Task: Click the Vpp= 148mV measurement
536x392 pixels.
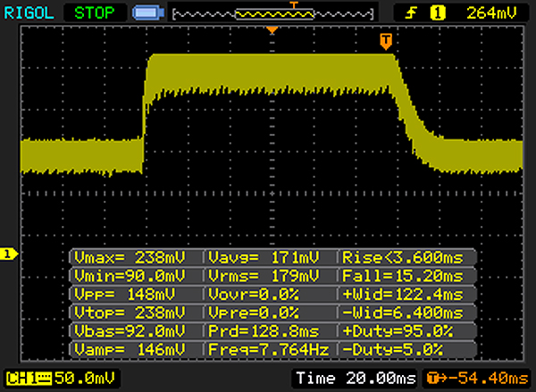Action: (x=125, y=295)
